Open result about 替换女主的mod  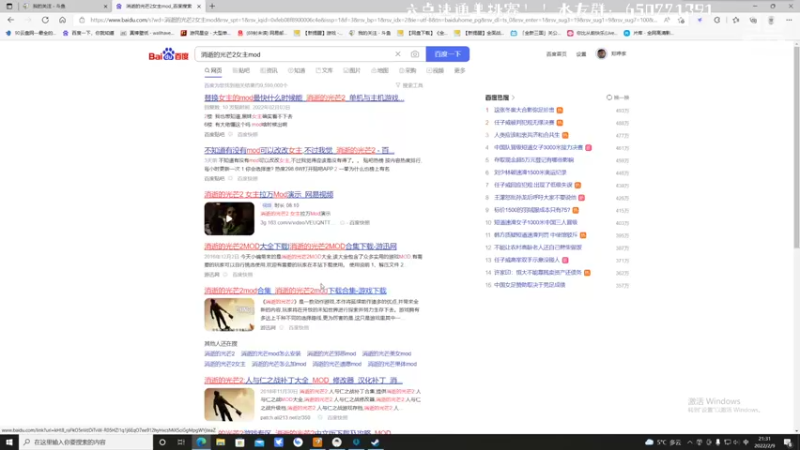pyautogui.click(x=304, y=97)
